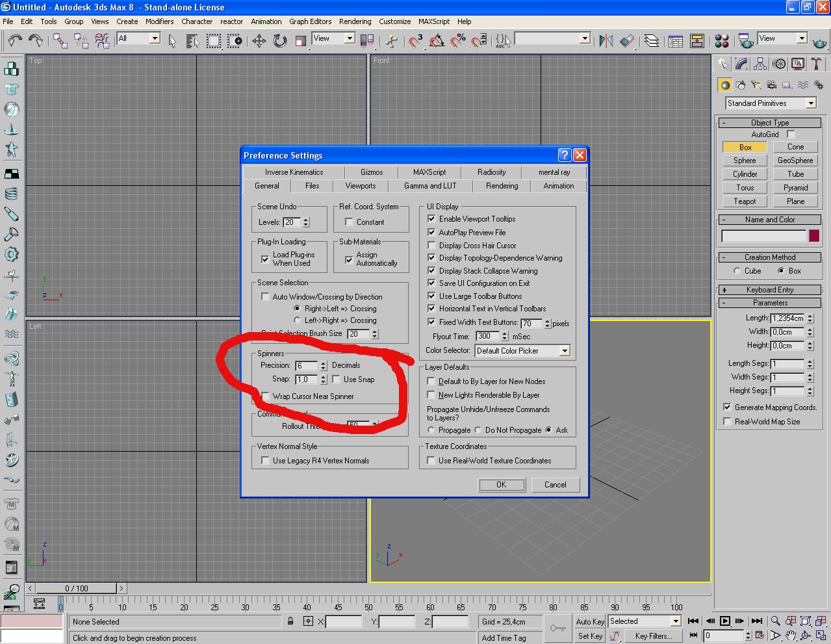The image size is (831, 644).
Task: Click the object color swatch
Action: point(814,236)
